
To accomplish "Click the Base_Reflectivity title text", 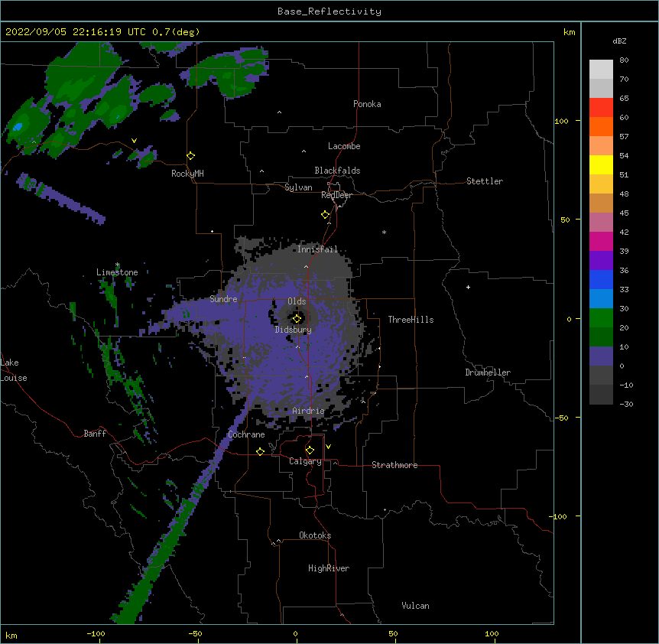I will [329, 11].
